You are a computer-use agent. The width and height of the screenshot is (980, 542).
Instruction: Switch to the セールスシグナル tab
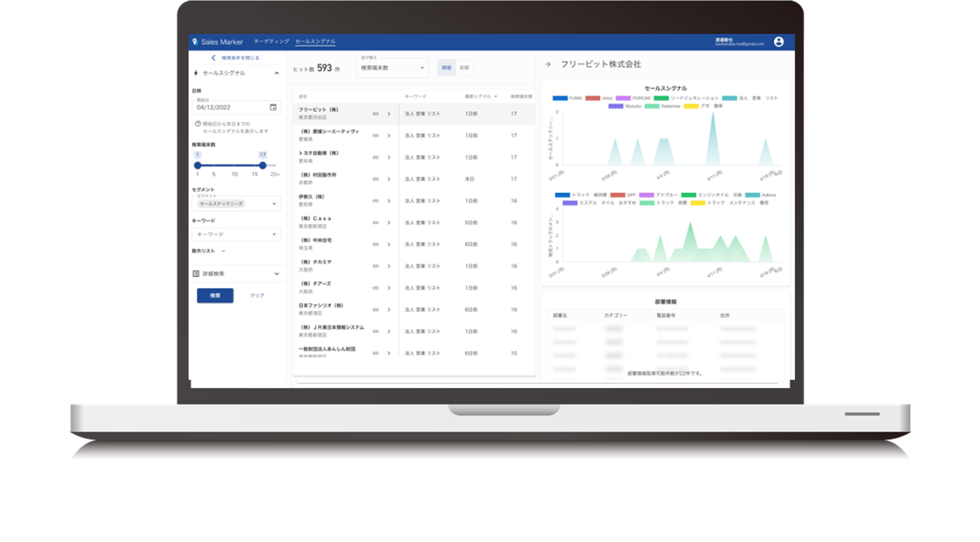click(315, 42)
